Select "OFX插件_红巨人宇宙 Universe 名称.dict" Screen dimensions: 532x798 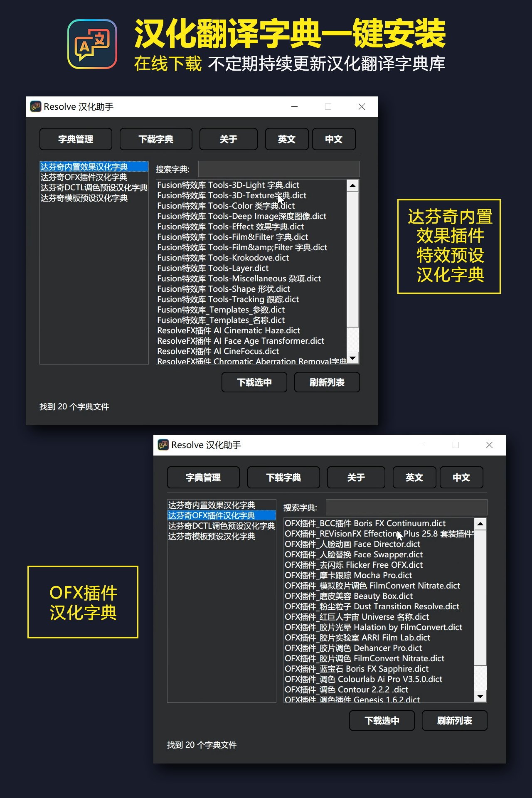point(379,617)
